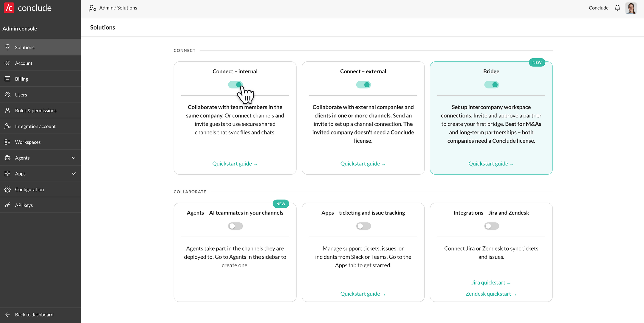Click the Users people icon
The height and width of the screenshot is (323, 644).
click(x=8, y=94)
